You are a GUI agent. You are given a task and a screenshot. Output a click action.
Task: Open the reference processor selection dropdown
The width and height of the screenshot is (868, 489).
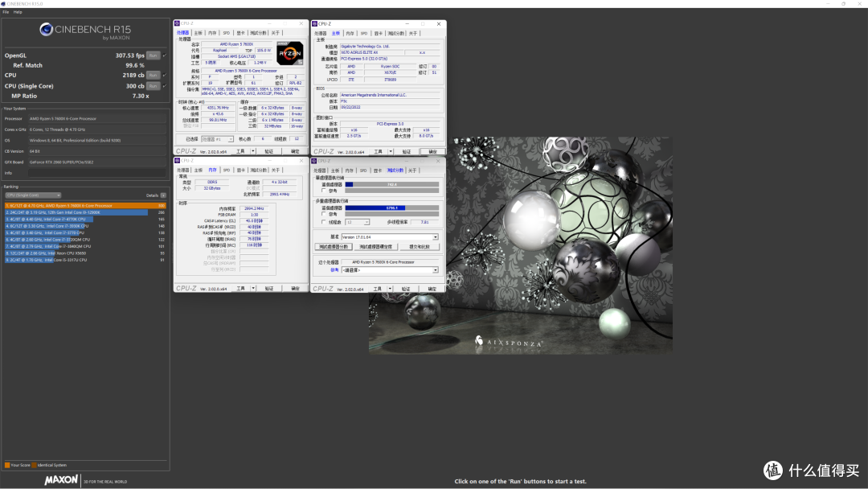coord(390,270)
